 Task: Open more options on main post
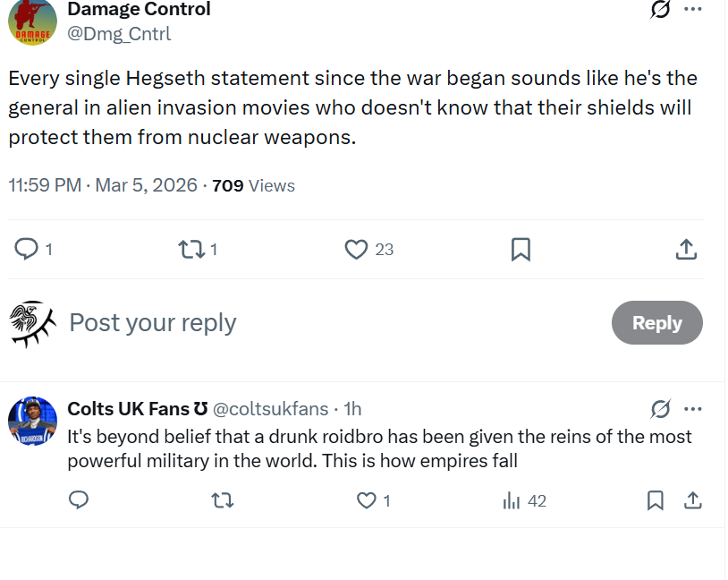(x=693, y=10)
